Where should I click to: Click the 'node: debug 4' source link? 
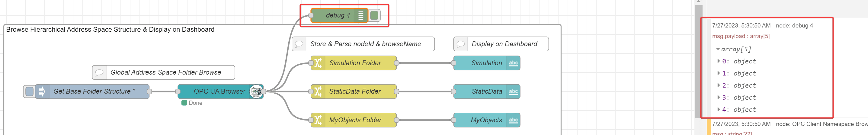tap(794, 26)
